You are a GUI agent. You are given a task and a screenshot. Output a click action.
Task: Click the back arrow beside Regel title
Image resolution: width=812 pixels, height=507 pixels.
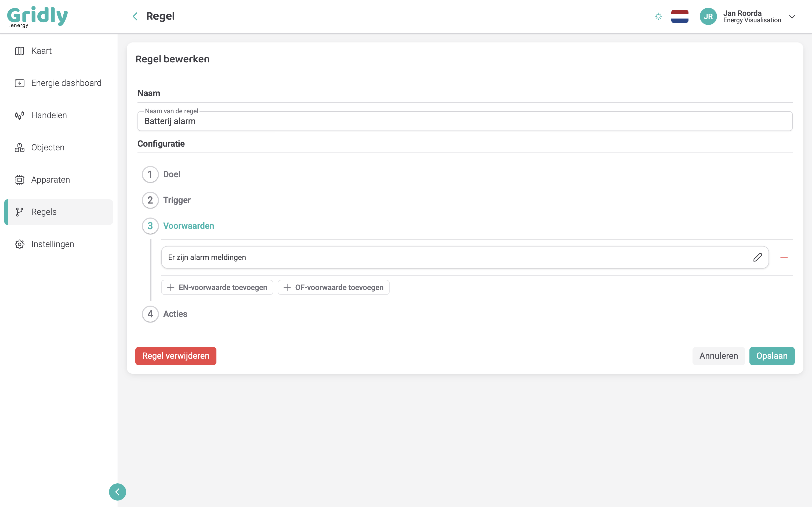tap(135, 16)
